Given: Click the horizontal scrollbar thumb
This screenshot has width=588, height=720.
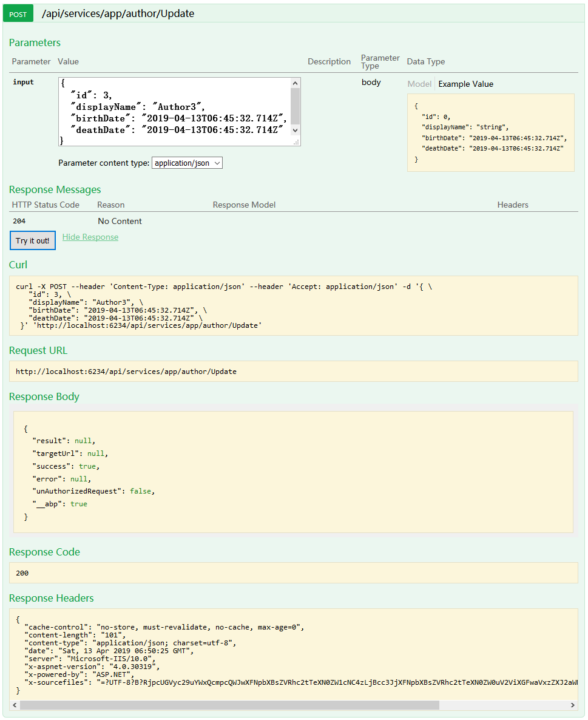Looking at the screenshot, I should (x=229, y=705).
